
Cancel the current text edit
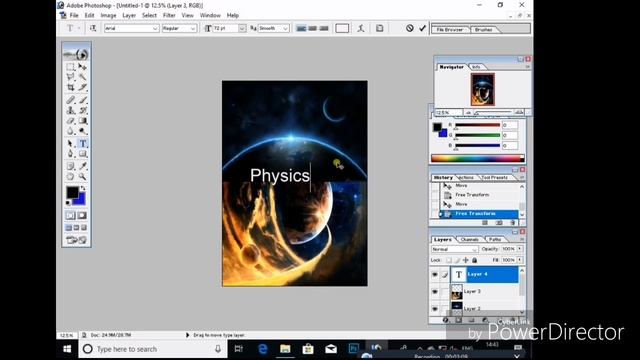pyautogui.click(x=409, y=28)
